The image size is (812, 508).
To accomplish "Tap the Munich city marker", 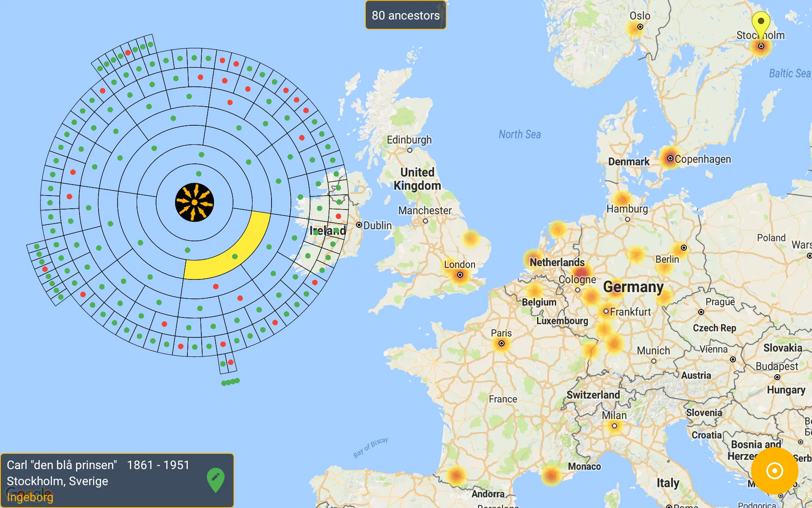I will pyautogui.click(x=654, y=361).
